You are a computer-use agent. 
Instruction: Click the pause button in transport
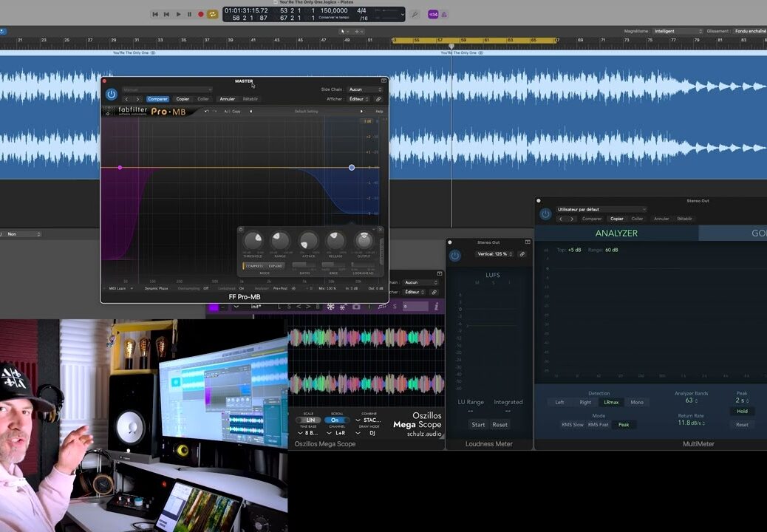pos(190,14)
